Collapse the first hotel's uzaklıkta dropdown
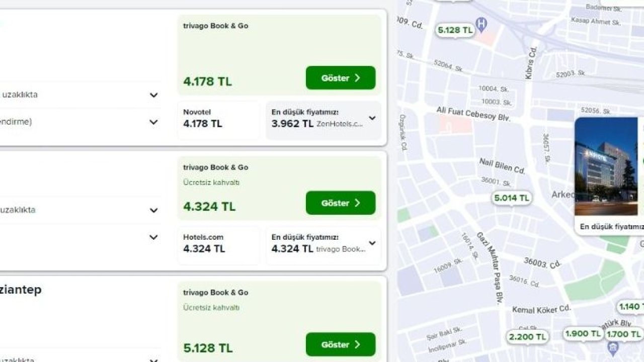 153,95
